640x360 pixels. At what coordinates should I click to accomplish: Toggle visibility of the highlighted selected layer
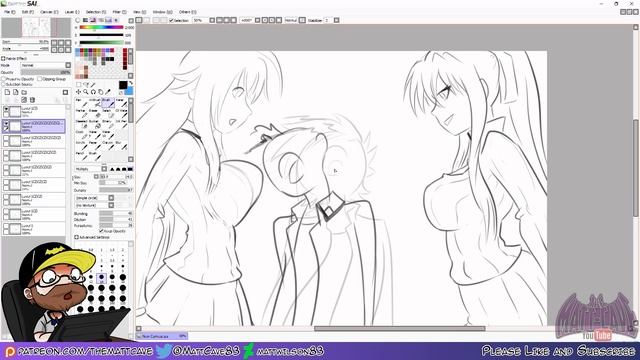[6, 124]
